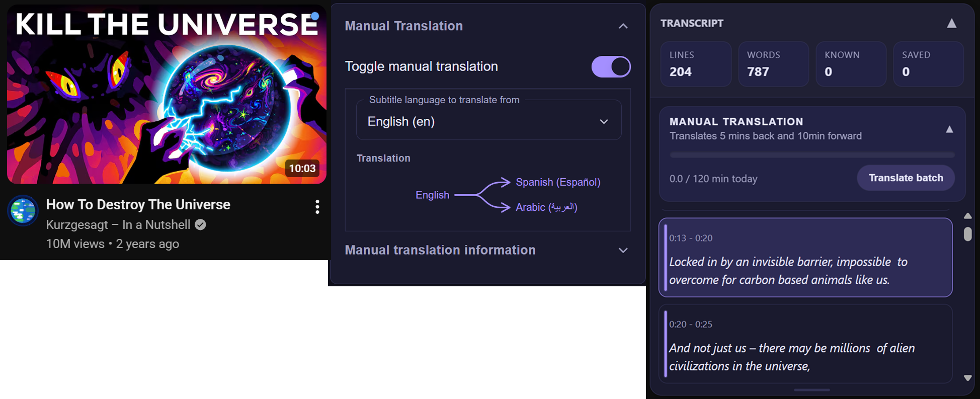Image resolution: width=980 pixels, height=399 pixels.
Task: Click the Known 0 stat card
Action: [851, 64]
